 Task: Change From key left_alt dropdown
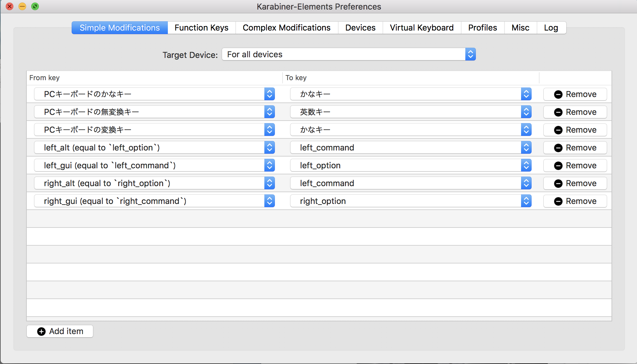(154, 148)
